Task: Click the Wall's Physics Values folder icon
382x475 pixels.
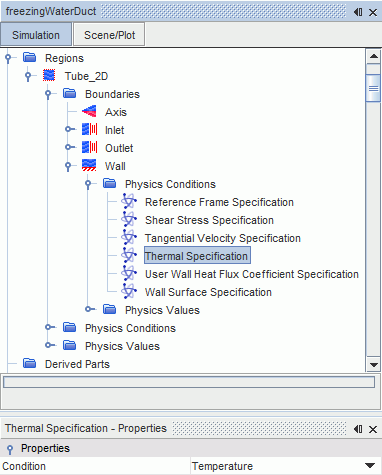Action: (x=109, y=309)
